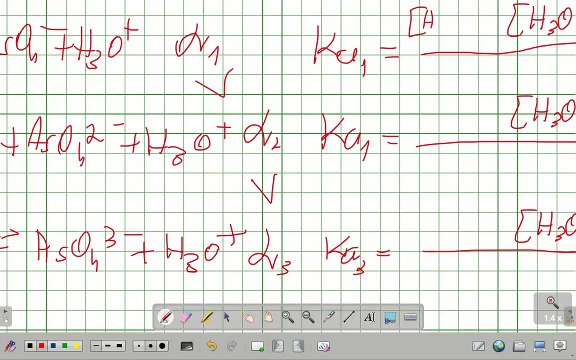This screenshot has width=576, height=360.
Task: Go to next page
Action: 298,346
